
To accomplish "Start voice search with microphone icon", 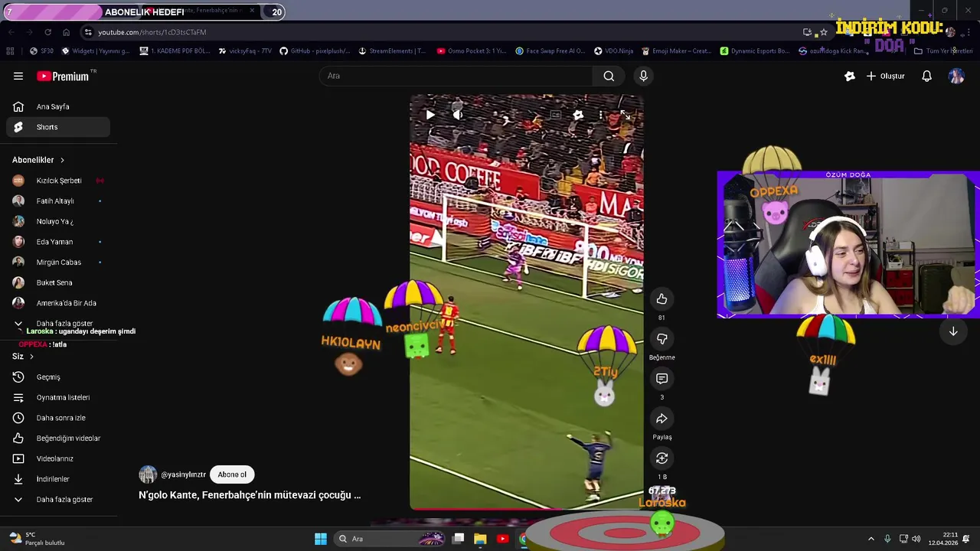I will (643, 76).
